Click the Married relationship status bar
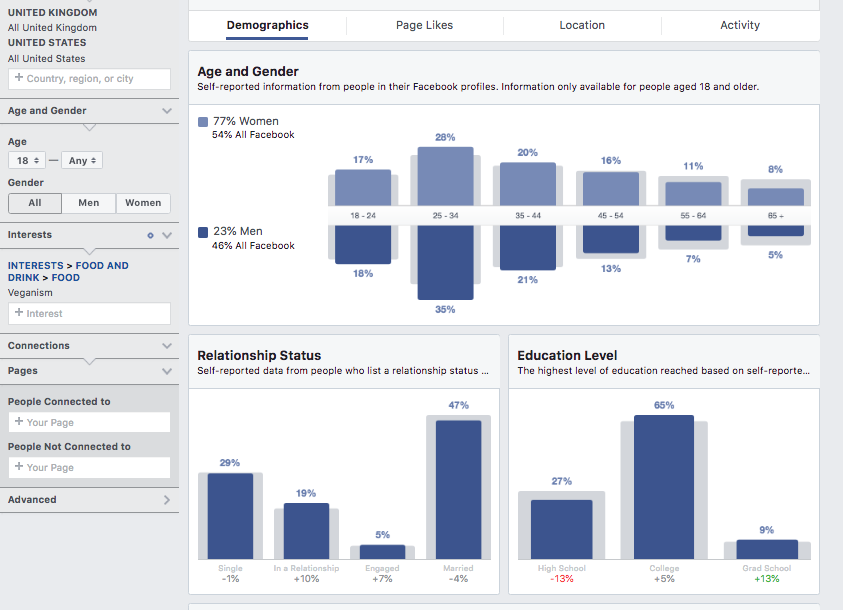Viewport: 843px width, 610px height. 459,490
